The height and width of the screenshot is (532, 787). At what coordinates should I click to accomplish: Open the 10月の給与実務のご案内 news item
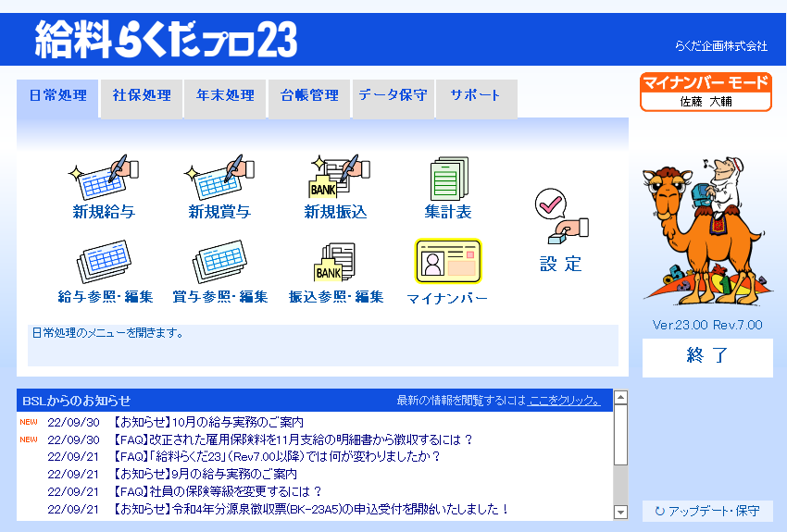(208, 423)
